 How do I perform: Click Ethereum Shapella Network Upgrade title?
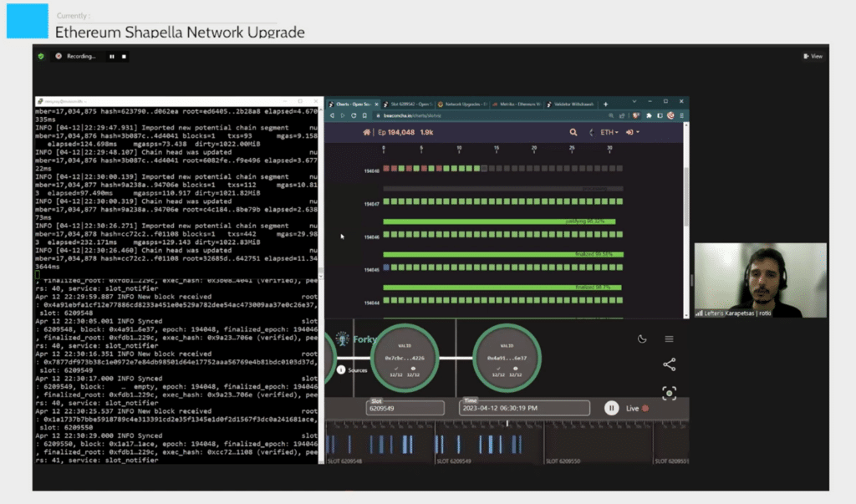(x=180, y=32)
